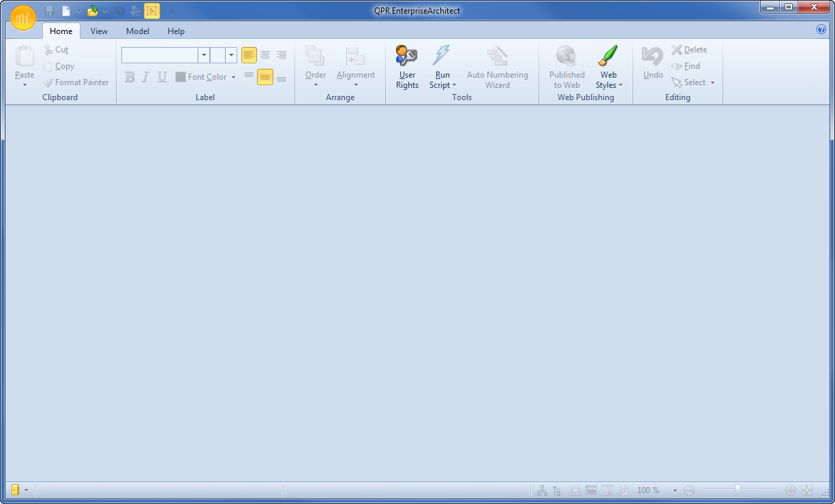835x504 pixels.
Task: Click the Help question mark icon
Action: coord(821,30)
